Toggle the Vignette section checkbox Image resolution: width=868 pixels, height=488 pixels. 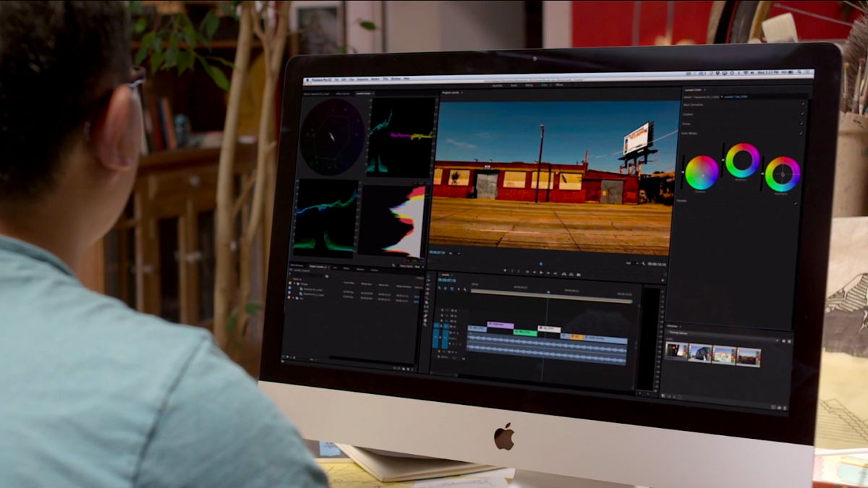[x=796, y=203]
